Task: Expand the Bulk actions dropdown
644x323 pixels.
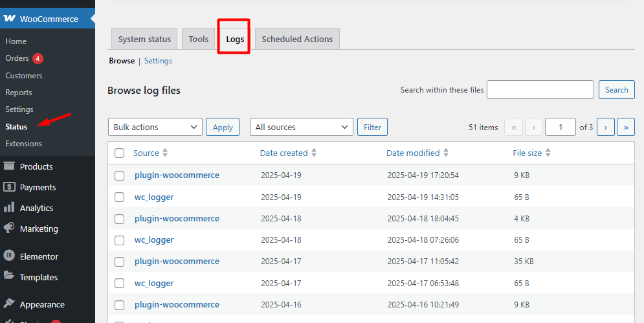Action: click(x=155, y=127)
